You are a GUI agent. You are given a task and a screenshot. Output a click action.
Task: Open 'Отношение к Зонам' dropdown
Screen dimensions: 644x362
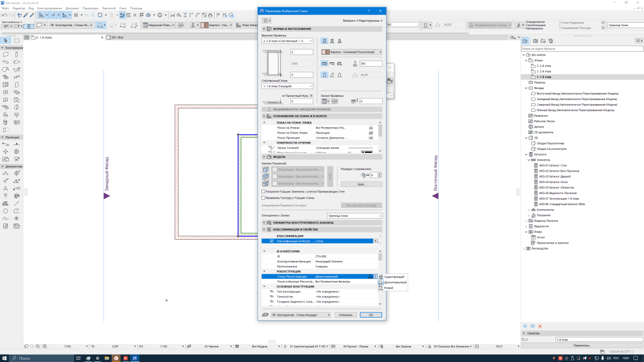[x=354, y=216]
